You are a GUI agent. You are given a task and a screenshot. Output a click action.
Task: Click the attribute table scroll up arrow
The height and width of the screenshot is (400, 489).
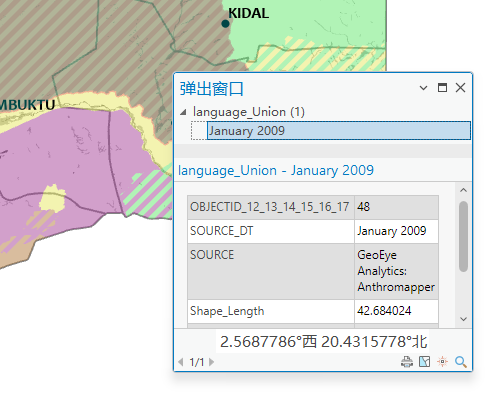point(463,190)
